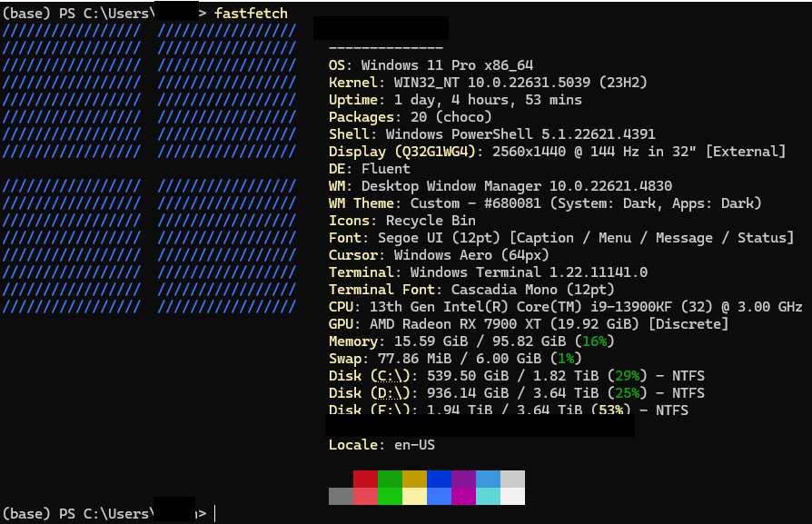Screen dimensions: 812x524
Task: Click 'Windows Terminal 1.22.11141.0' text
Action: 529,272
